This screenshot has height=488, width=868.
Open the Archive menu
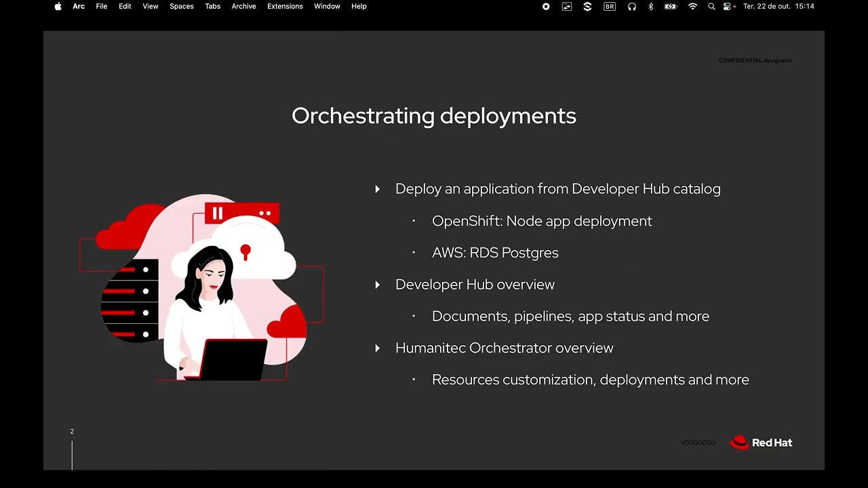coord(244,6)
